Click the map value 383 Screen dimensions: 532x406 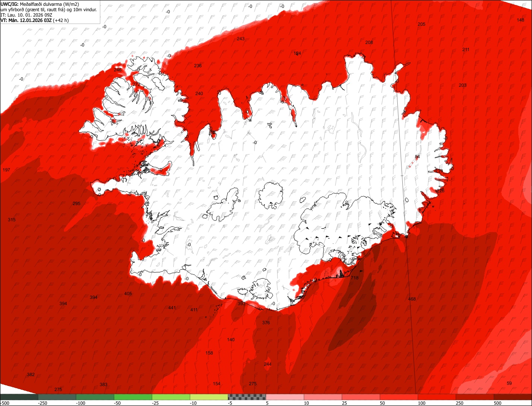103,384
